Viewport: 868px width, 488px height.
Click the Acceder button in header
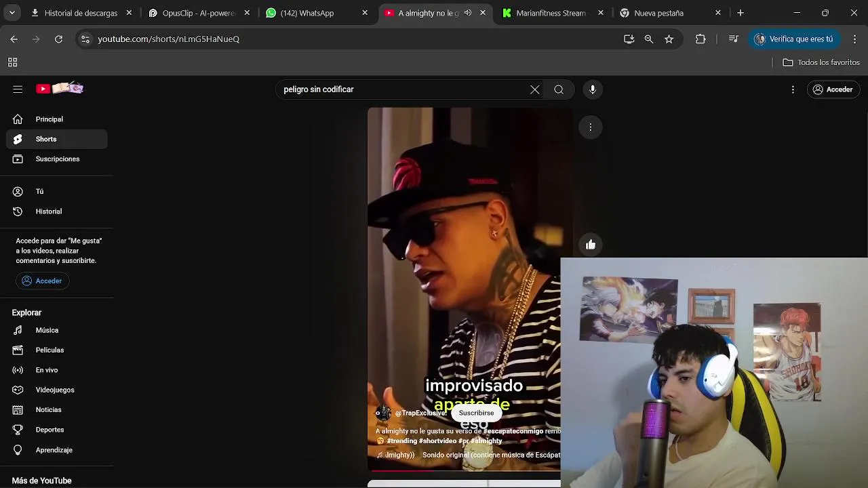click(833, 89)
